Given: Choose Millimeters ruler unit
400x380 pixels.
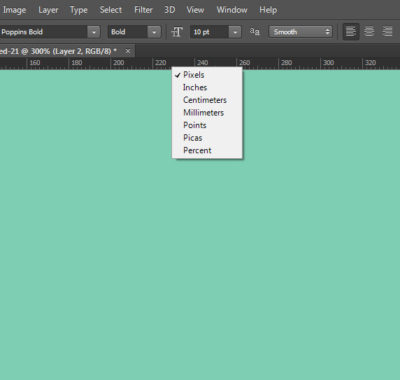Looking at the screenshot, I should [207, 113].
